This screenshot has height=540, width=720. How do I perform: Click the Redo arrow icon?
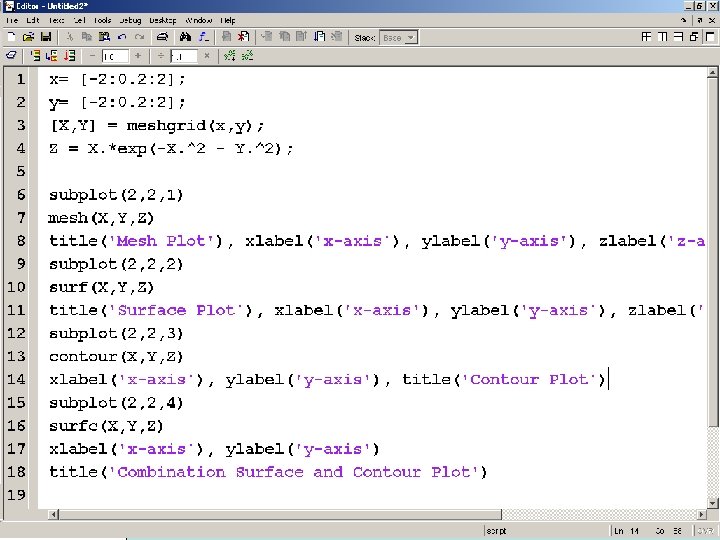pos(140,37)
